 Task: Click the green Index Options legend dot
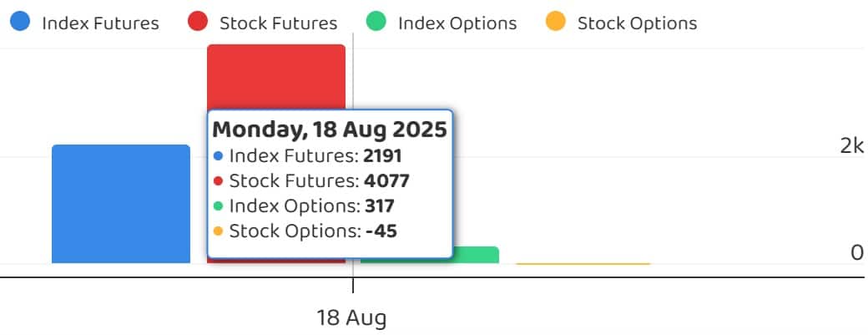tap(378, 23)
